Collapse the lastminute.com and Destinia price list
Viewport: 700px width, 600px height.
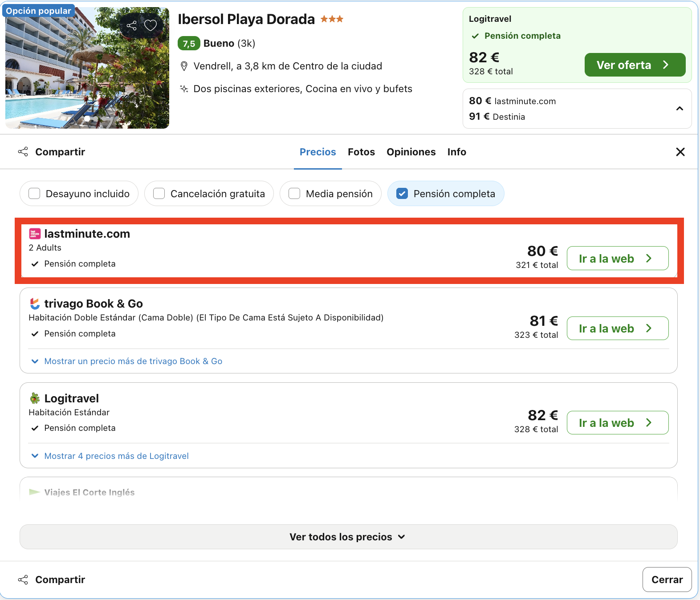(x=680, y=109)
